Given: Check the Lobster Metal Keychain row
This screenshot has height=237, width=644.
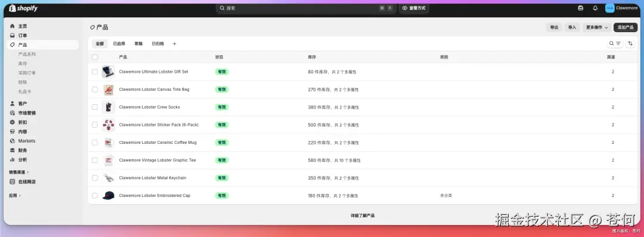Looking at the screenshot, I should (x=95, y=178).
